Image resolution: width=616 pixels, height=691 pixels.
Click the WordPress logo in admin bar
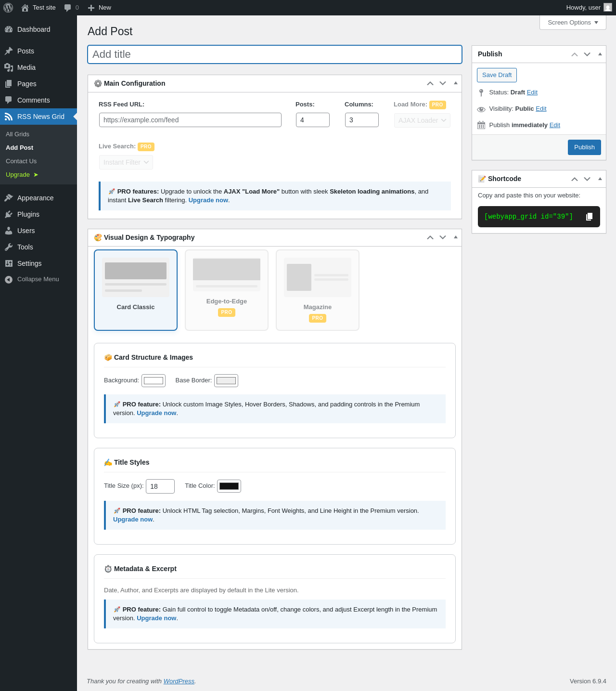click(8, 8)
